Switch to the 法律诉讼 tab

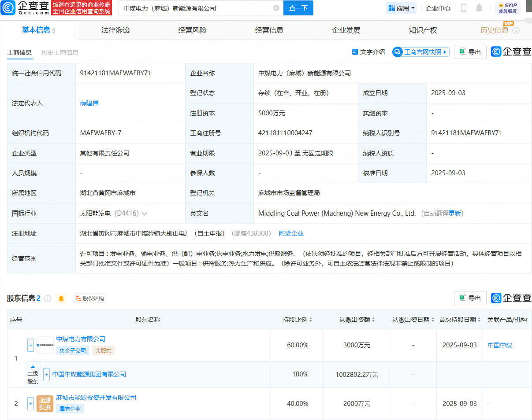[x=115, y=30]
